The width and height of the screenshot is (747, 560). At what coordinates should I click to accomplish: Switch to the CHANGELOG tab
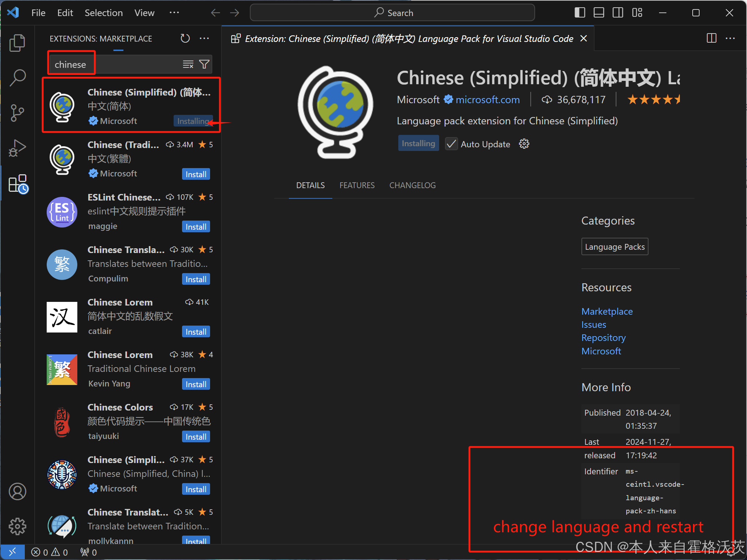click(412, 185)
